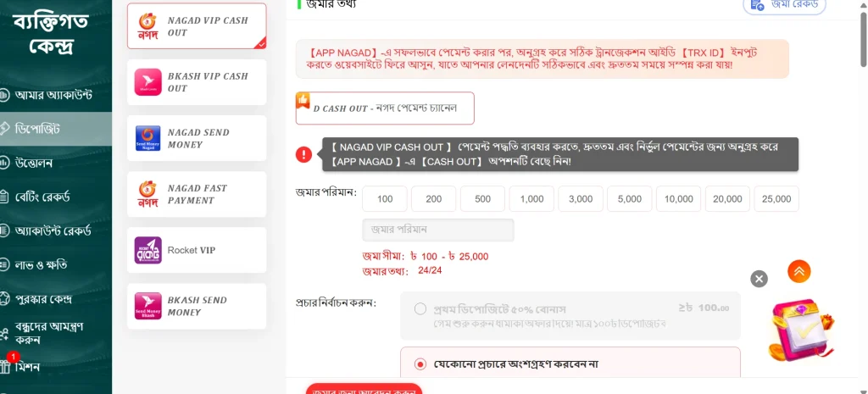
Task: Click the pink bKash bird icon in VIP Cash Out
Action: (x=147, y=82)
